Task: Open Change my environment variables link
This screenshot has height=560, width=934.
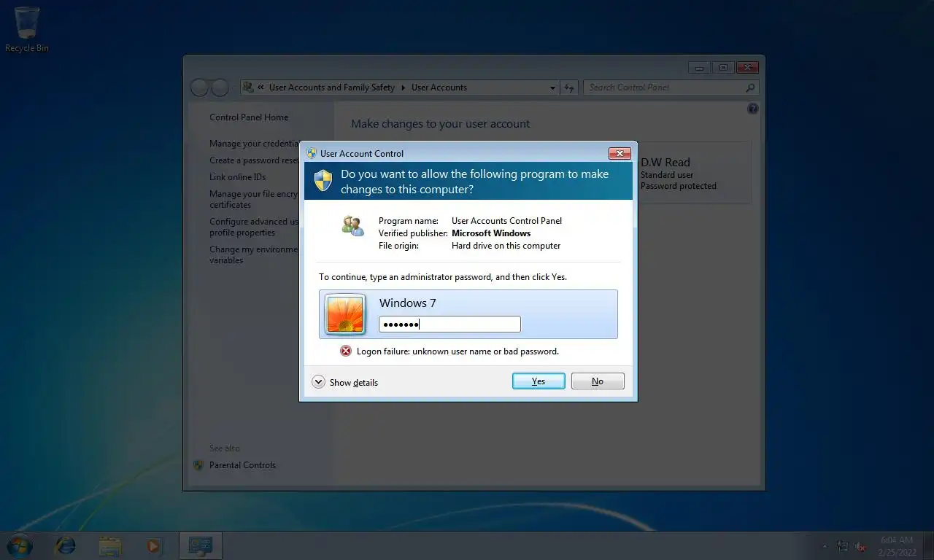Action: click(x=254, y=254)
